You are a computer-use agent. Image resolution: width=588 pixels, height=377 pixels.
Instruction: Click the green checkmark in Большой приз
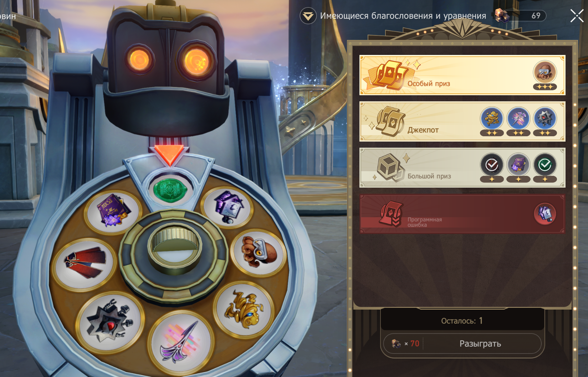(545, 165)
